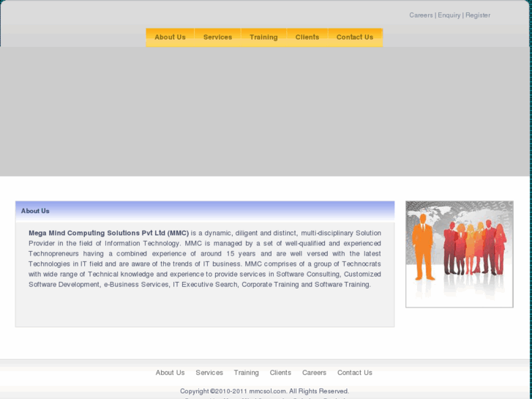Select the Contact Us tab in the yellow navigation
The height and width of the screenshot is (399, 532).
click(355, 37)
